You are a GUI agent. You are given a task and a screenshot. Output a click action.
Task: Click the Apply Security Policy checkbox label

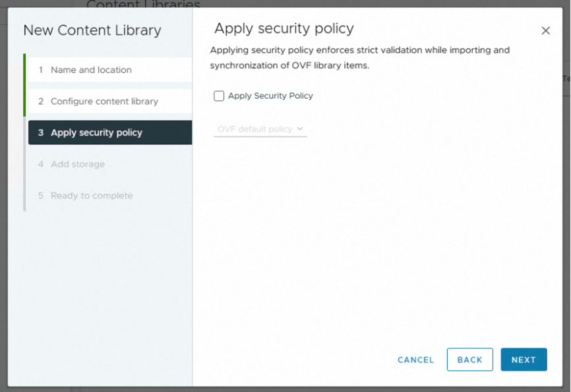click(270, 96)
